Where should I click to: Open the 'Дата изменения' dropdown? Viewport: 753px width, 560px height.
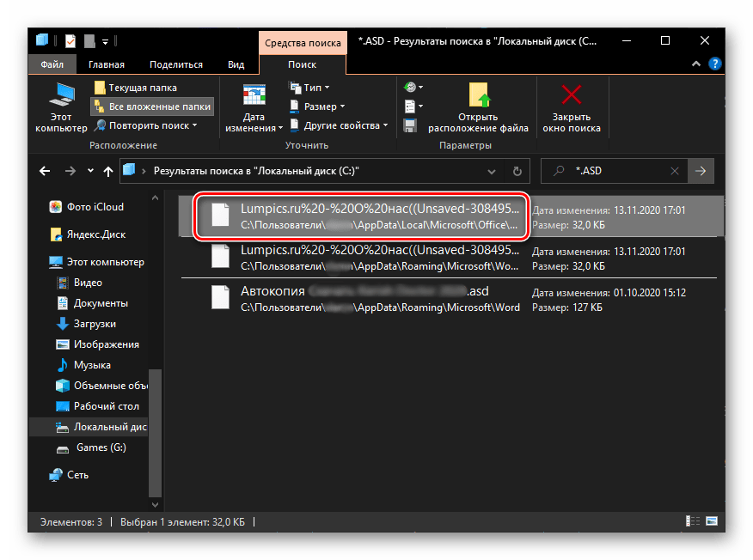pos(254,110)
